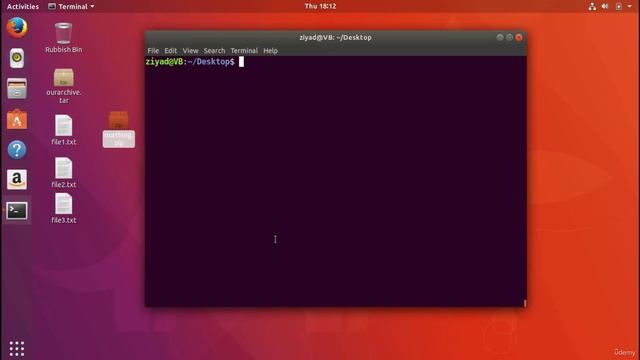Select file3.txt on the desktop

[x=63, y=208]
